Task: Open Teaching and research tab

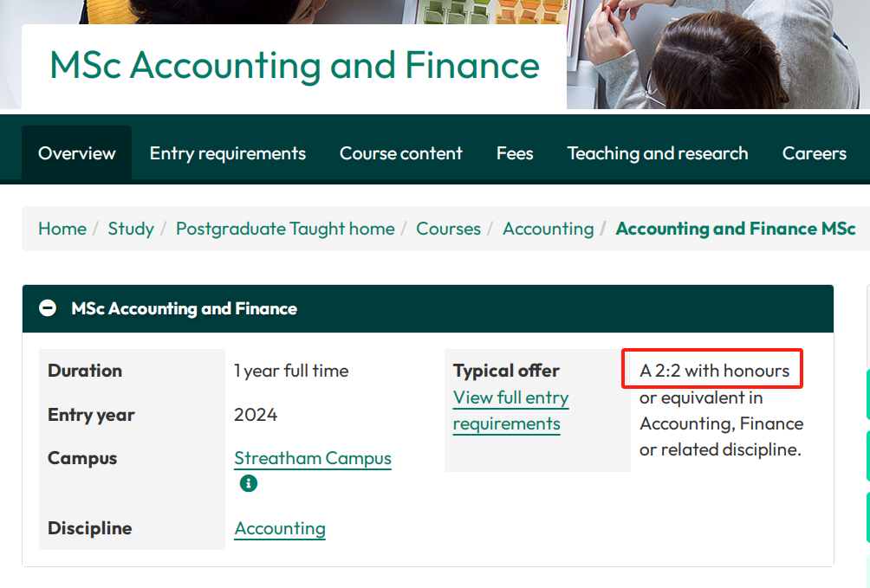Action: coord(658,153)
